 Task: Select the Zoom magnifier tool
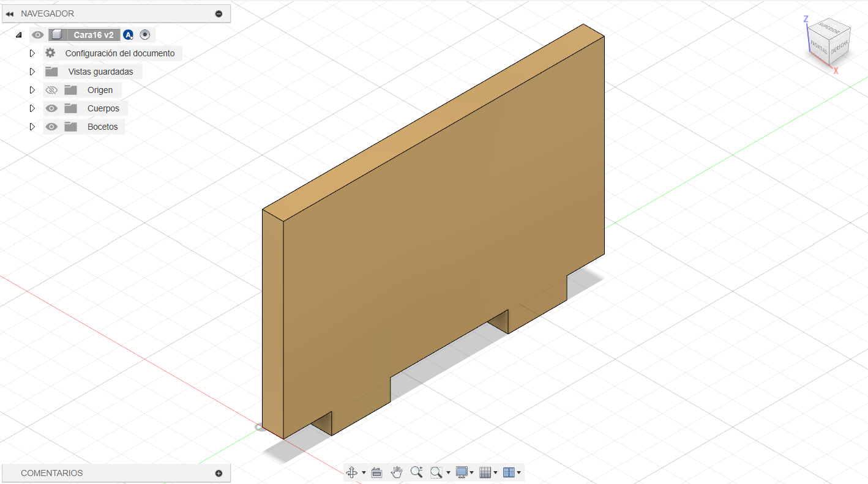(417, 472)
